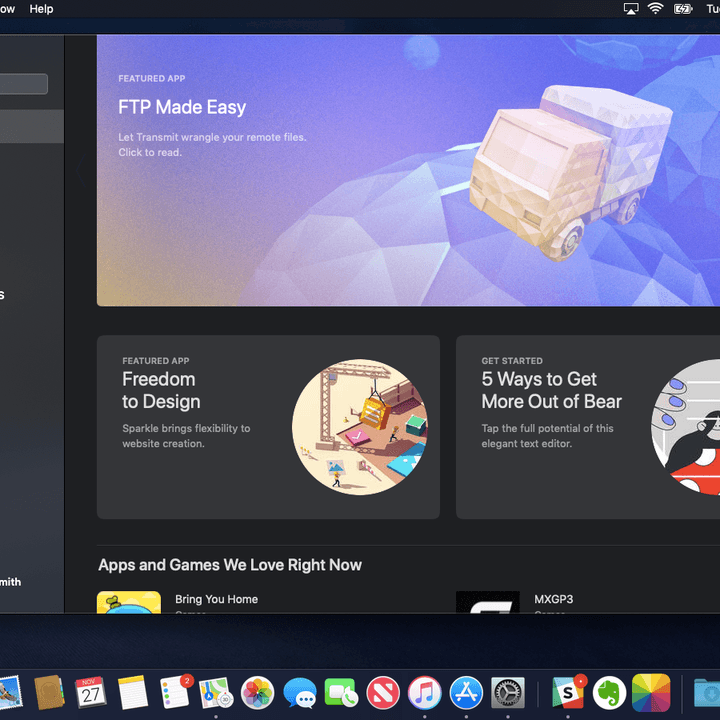Click the App Store search field
This screenshot has width=720, height=720.
[x=24, y=84]
